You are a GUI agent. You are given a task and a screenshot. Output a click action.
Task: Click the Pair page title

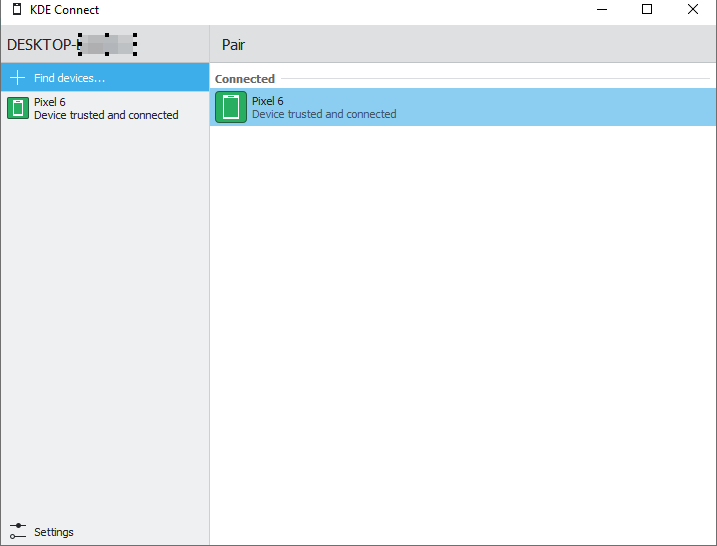(233, 45)
